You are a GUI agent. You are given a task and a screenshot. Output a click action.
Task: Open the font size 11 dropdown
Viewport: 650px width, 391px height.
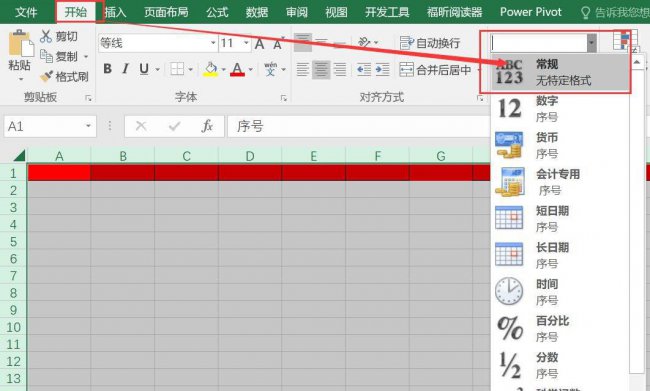coord(246,43)
